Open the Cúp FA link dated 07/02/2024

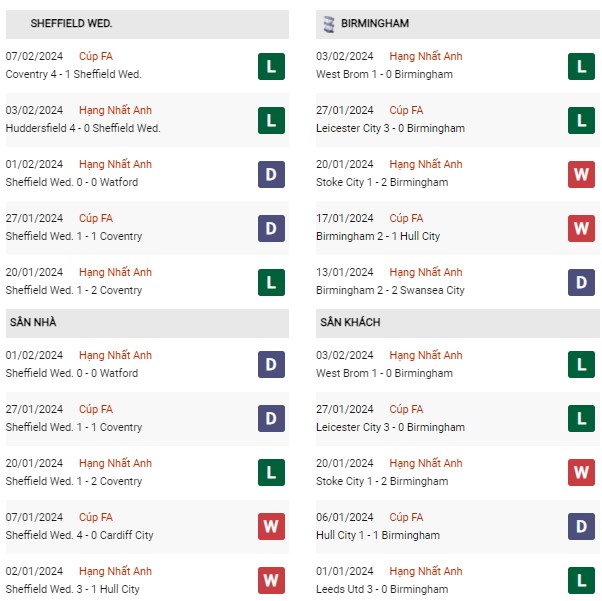(96, 56)
